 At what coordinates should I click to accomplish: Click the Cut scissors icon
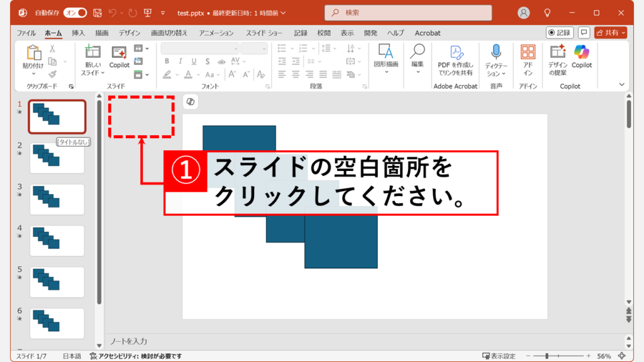(52, 48)
